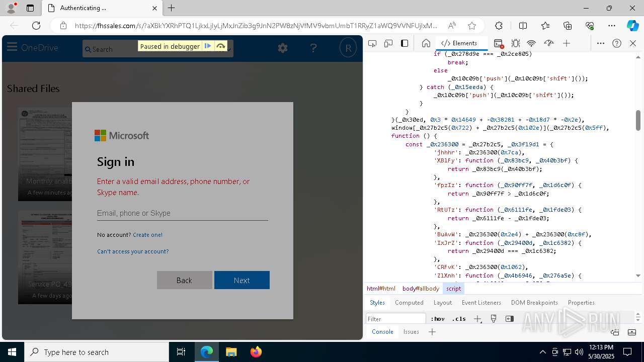Click the Email, phone or Skype field
This screenshot has height=362, width=644.
[182, 213]
